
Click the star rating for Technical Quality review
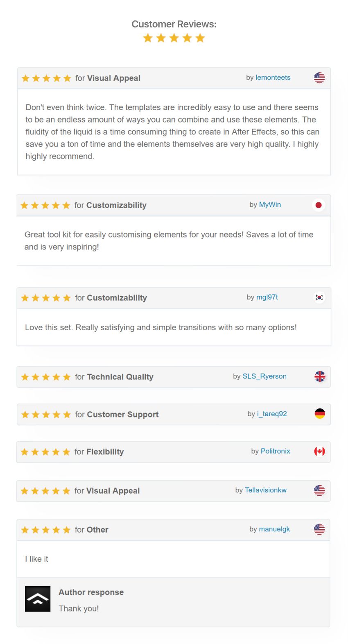pyautogui.click(x=46, y=377)
